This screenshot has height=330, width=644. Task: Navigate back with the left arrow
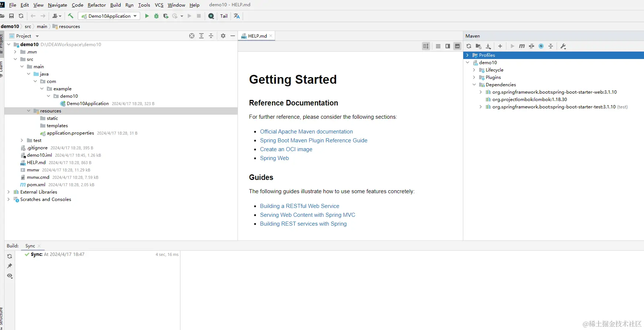click(x=33, y=16)
